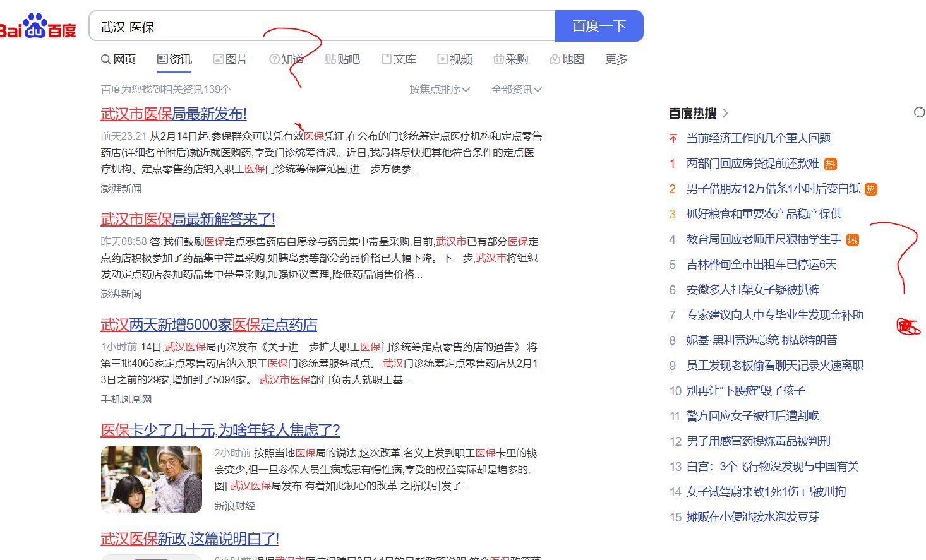Screen dimensions: 926x560
Task: Expand the 全部资讯 dropdown
Action: click(517, 90)
